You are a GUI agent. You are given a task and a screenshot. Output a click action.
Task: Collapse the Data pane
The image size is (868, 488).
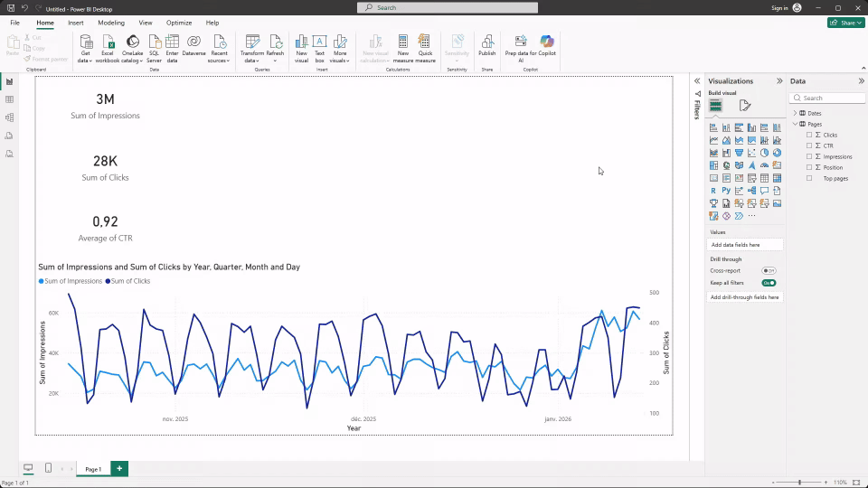click(862, 80)
